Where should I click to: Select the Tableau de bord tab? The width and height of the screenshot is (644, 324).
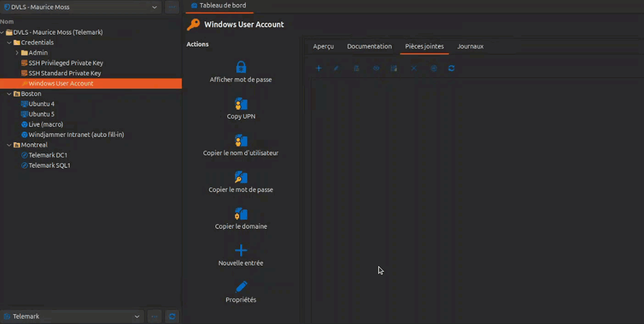pos(219,6)
